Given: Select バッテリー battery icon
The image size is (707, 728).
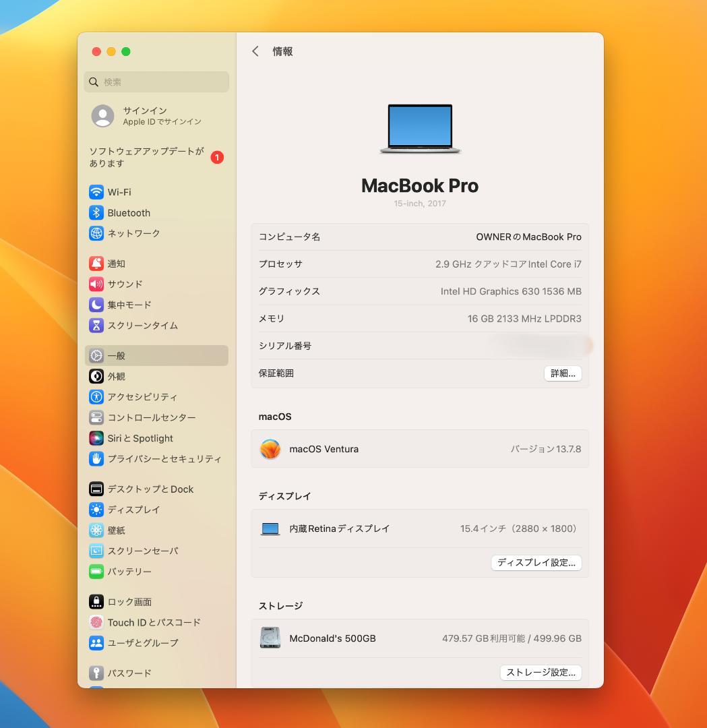Looking at the screenshot, I should (x=96, y=572).
